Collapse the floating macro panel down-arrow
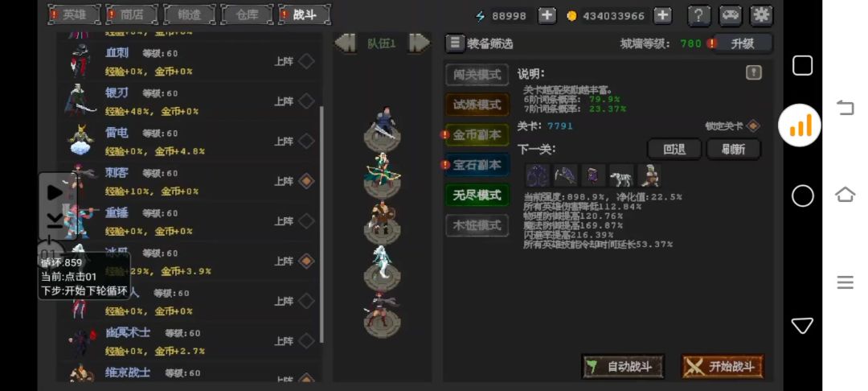The image size is (868, 391). (55, 220)
